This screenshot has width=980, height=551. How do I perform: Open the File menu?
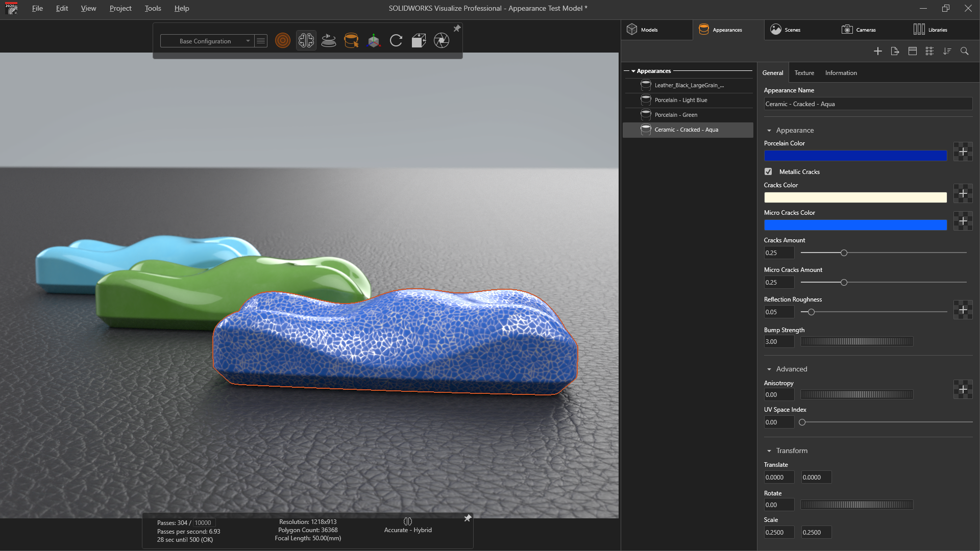[37, 8]
